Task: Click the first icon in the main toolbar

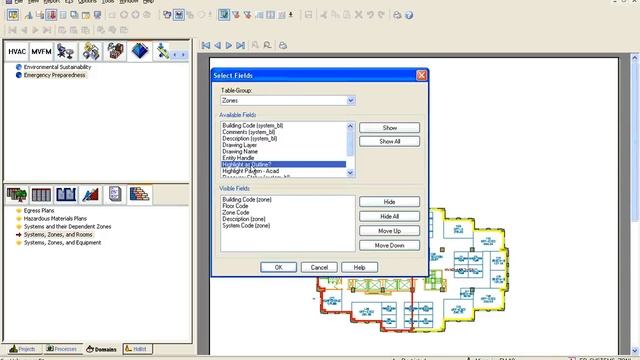Action: pos(13,15)
